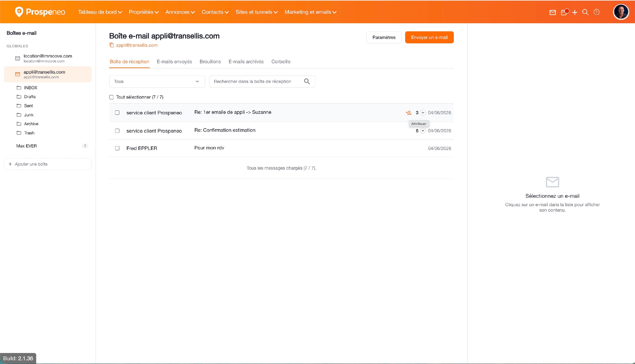Click the Build: 2.1.36 label

(x=18, y=358)
